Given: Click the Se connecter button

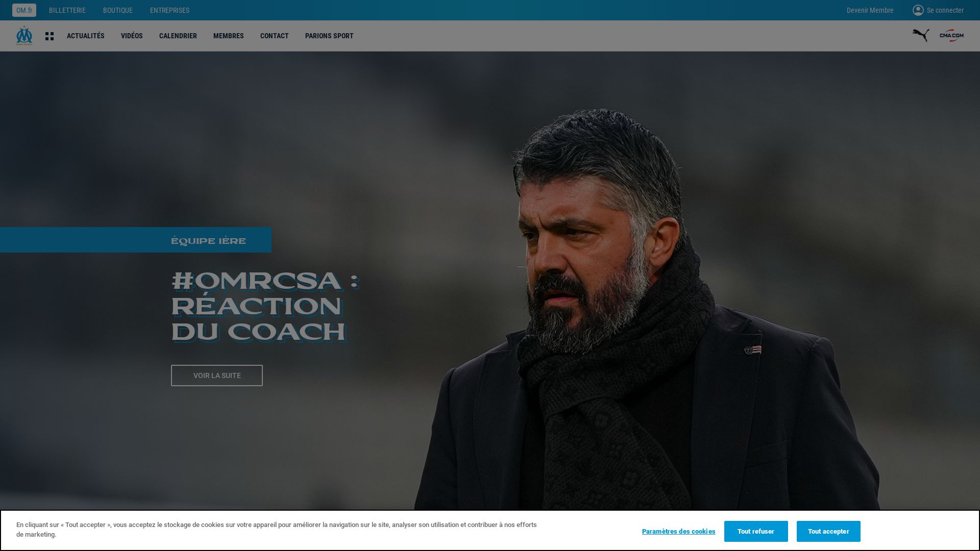Looking at the screenshot, I should coord(938,10).
